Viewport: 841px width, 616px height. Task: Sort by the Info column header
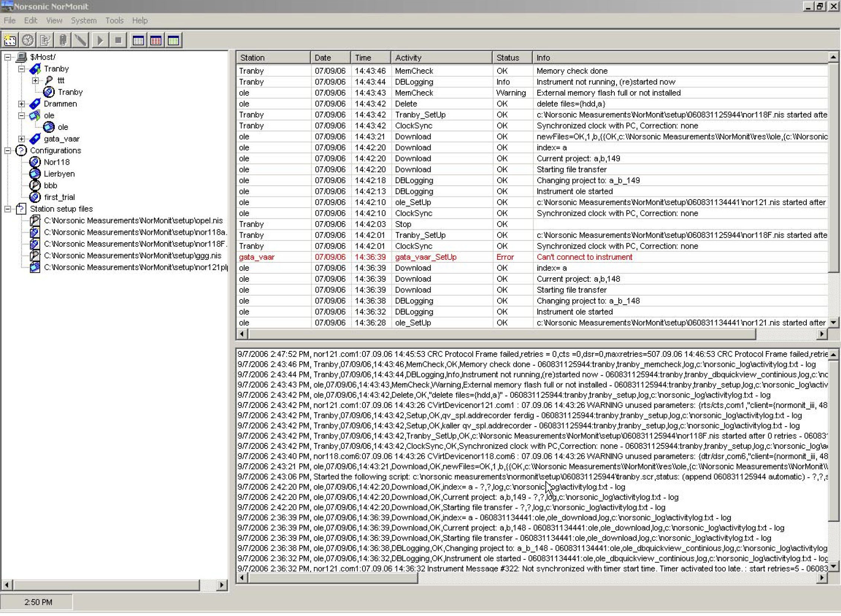[680, 58]
